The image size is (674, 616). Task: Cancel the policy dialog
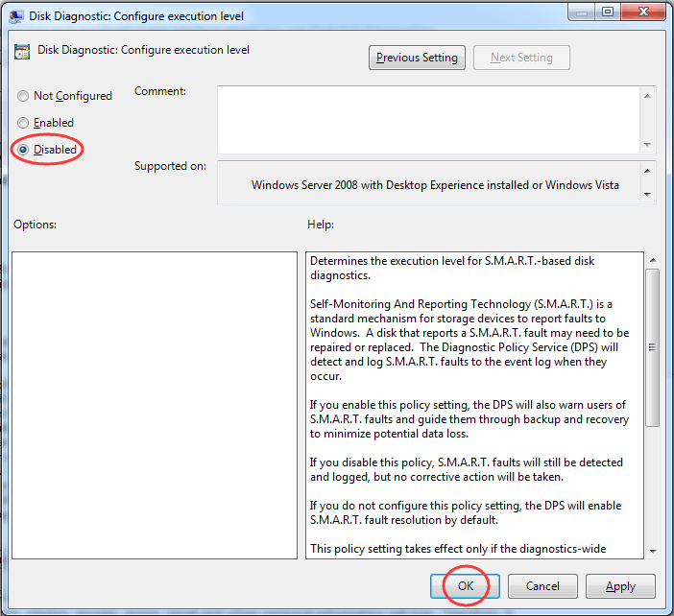click(x=542, y=586)
